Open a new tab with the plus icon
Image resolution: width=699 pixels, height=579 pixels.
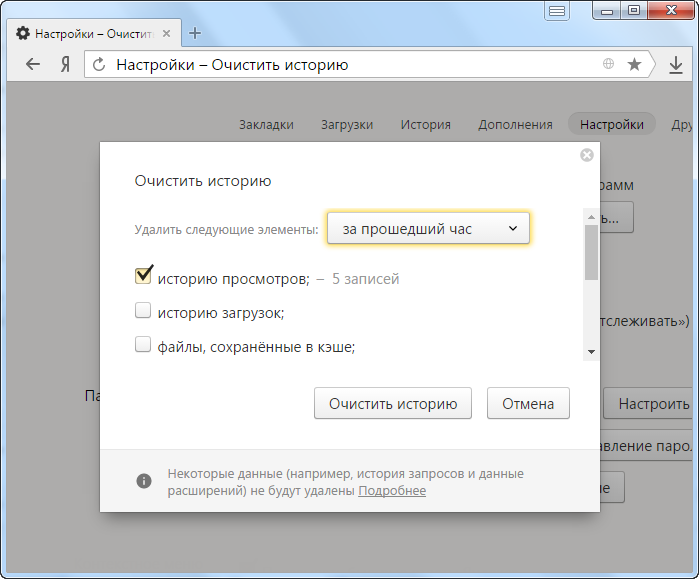[x=195, y=33]
